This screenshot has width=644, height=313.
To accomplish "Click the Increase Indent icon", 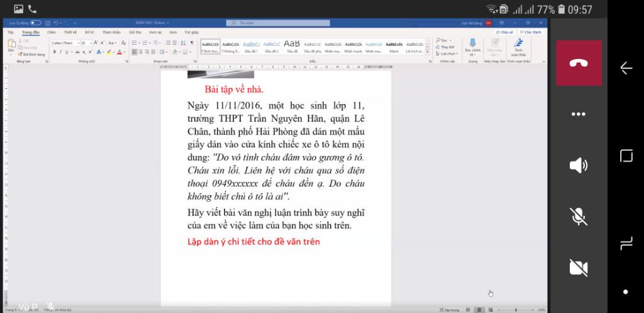I will 174,43.
